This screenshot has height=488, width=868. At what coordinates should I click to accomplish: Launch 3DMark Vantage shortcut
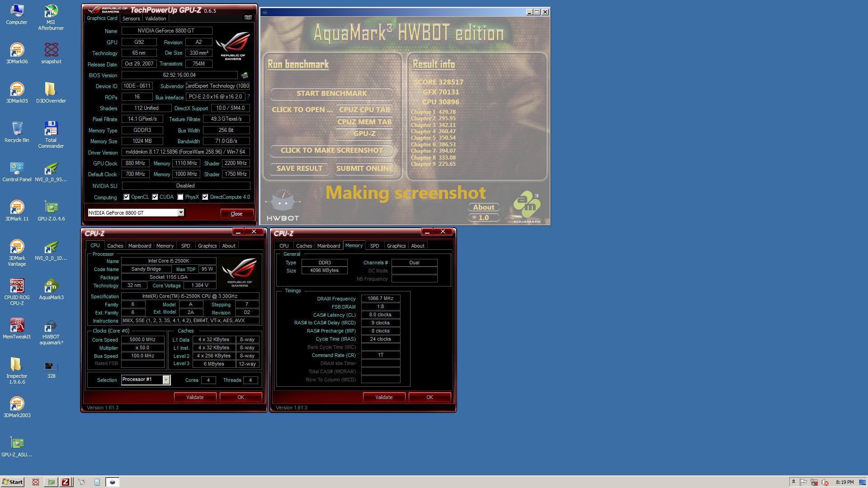tap(17, 253)
